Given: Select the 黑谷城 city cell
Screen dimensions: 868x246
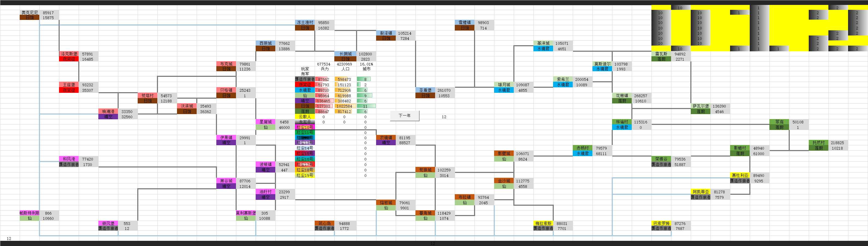Looking at the screenshot, I should point(226,181).
